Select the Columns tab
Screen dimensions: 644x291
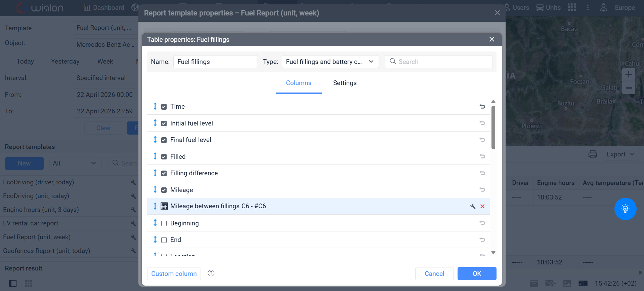pos(298,83)
